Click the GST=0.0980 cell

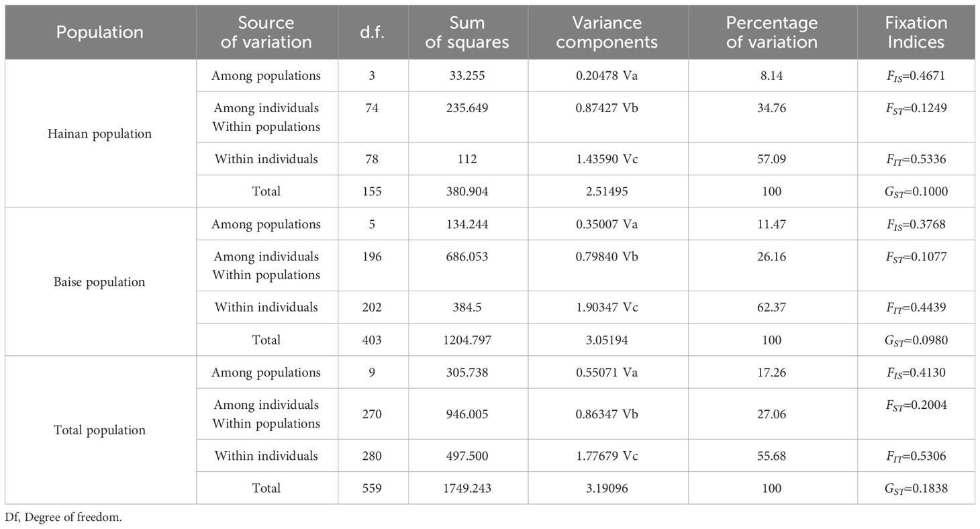(x=916, y=340)
